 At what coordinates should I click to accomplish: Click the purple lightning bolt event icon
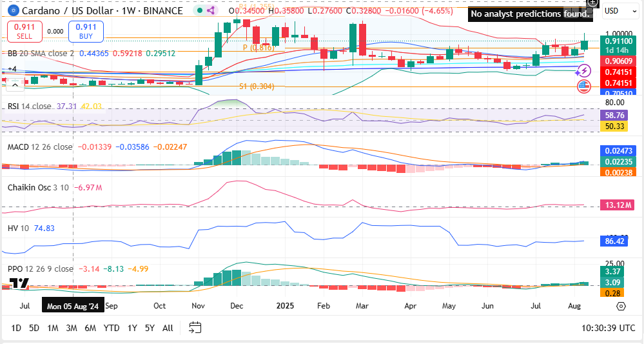click(584, 71)
